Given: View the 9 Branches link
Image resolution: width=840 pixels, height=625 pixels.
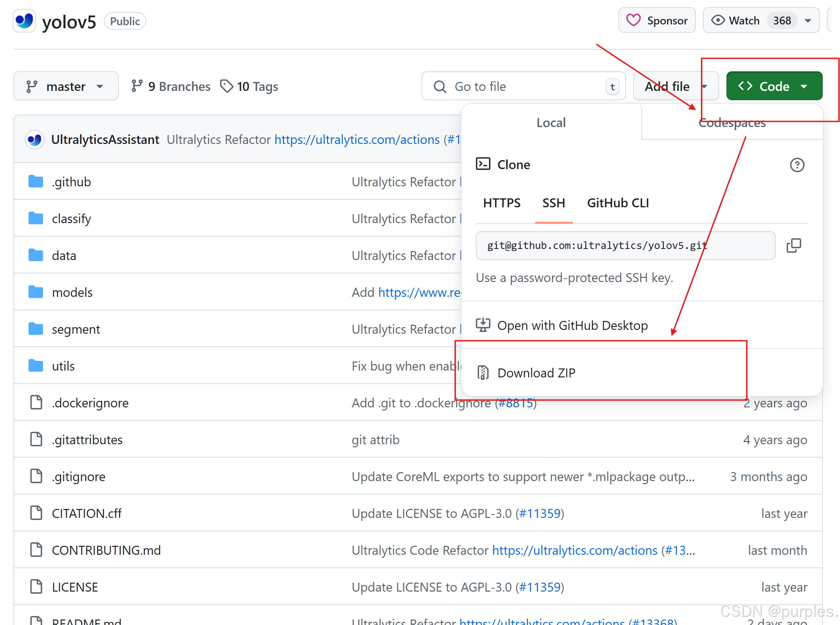Looking at the screenshot, I should 170,86.
